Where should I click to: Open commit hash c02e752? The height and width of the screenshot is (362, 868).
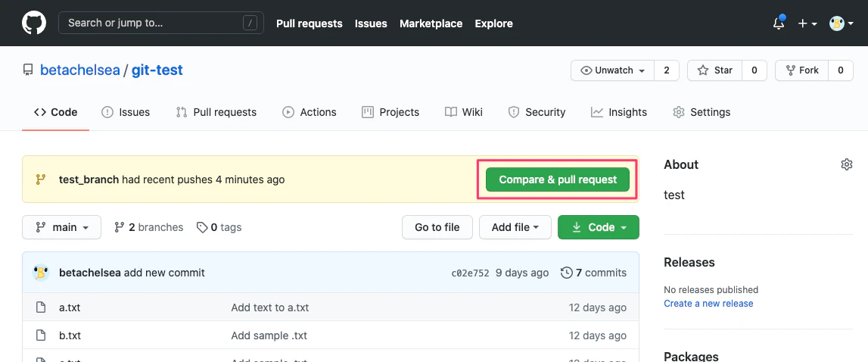pos(470,273)
